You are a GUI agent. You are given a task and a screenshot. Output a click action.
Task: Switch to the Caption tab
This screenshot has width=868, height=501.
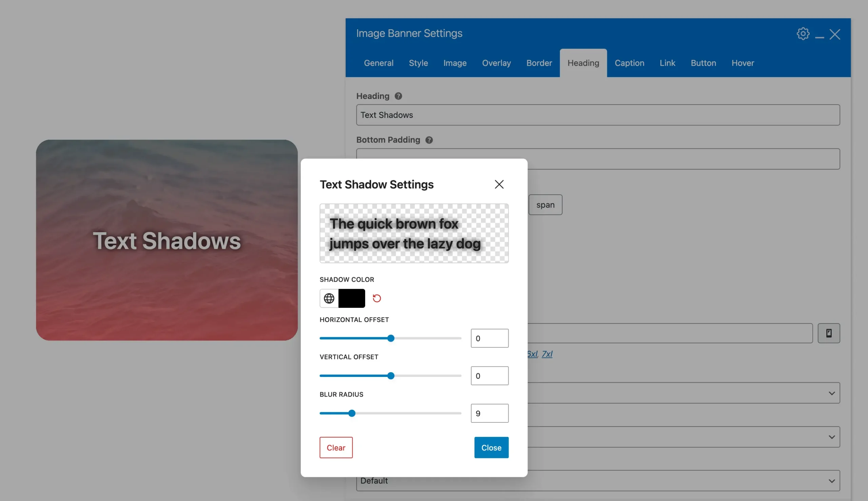[x=629, y=63]
